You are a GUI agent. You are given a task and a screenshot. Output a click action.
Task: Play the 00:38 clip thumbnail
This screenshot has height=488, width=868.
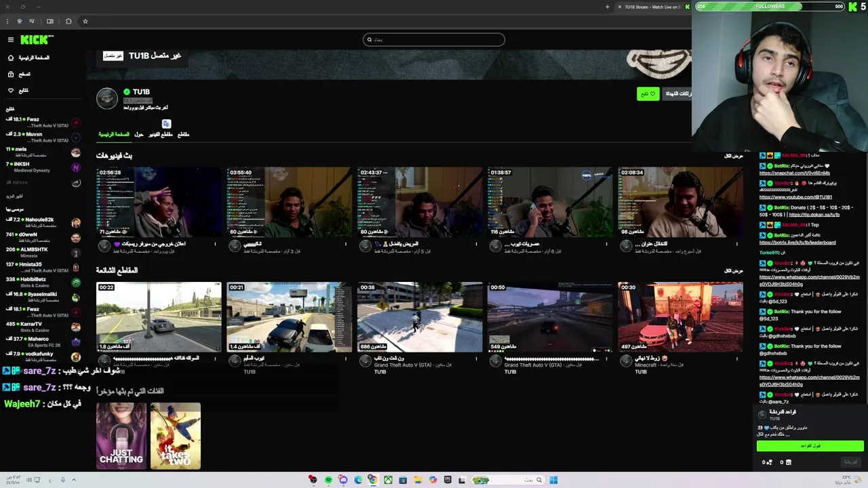(420, 317)
